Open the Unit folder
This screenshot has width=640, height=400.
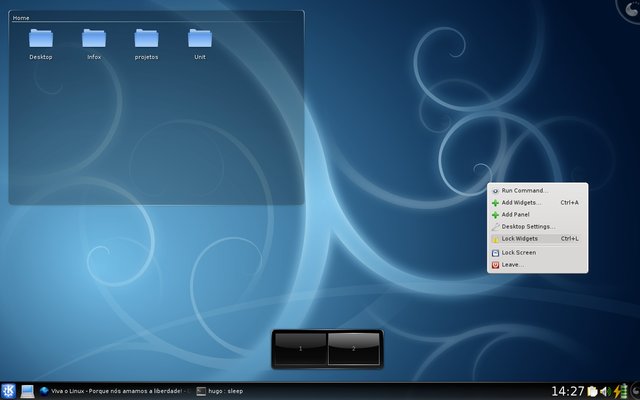pos(200,44)
